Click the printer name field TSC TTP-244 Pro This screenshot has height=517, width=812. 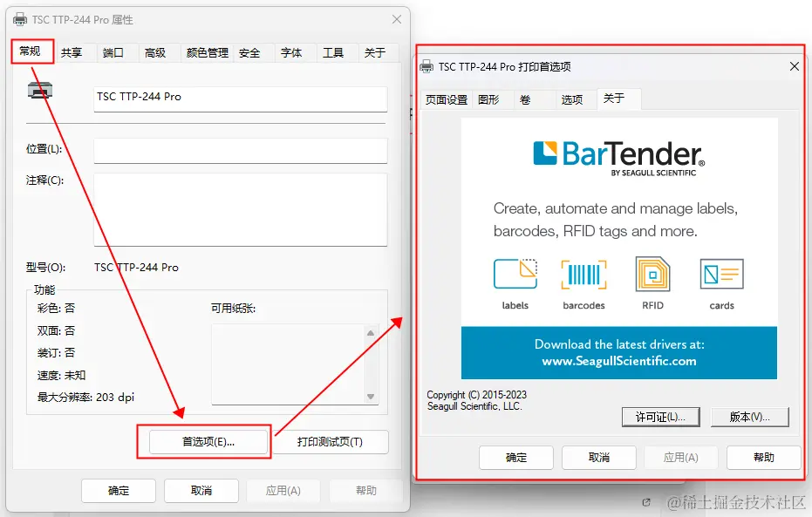click(x=241, y=99)
